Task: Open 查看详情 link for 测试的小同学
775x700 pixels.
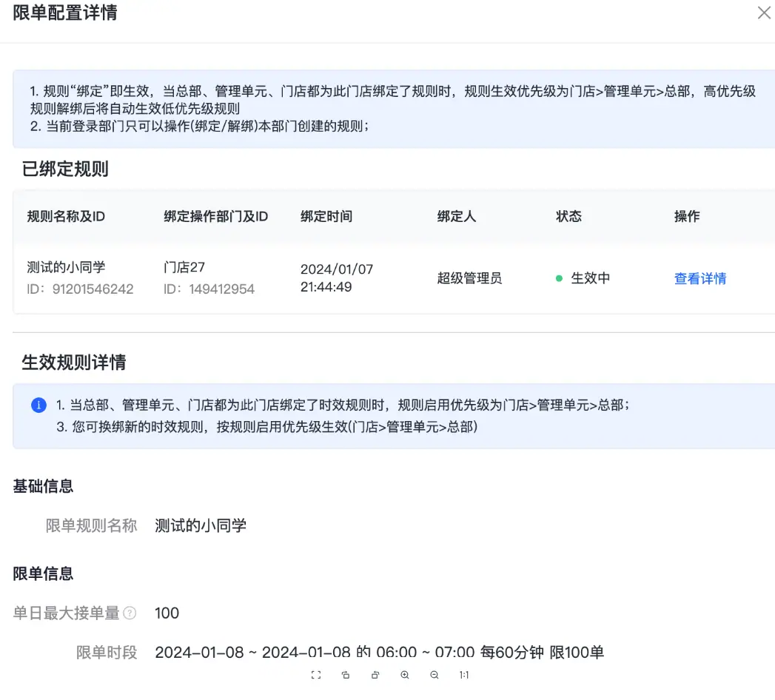Action: (x=700, y=279)
